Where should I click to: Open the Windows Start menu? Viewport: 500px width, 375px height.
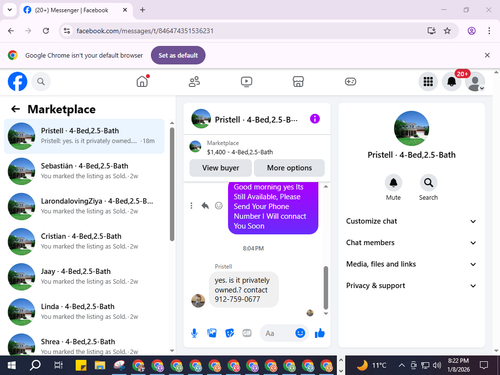coord(12,365)
